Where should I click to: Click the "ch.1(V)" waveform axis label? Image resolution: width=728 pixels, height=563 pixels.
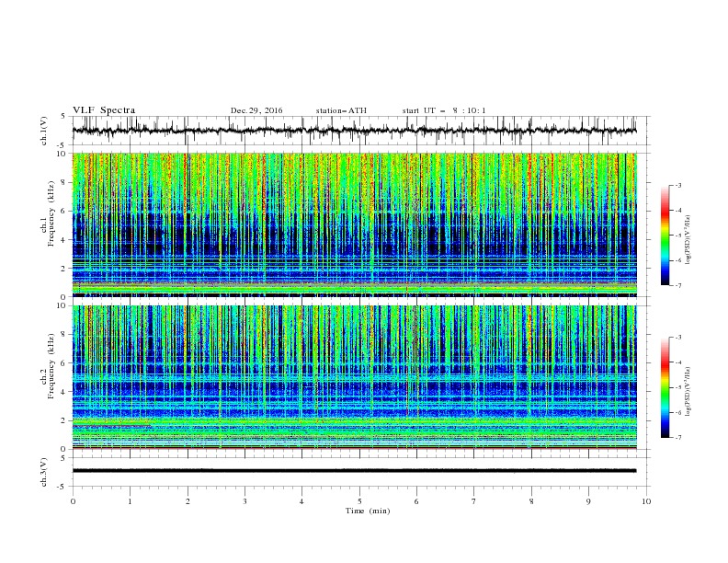point(44,131)
